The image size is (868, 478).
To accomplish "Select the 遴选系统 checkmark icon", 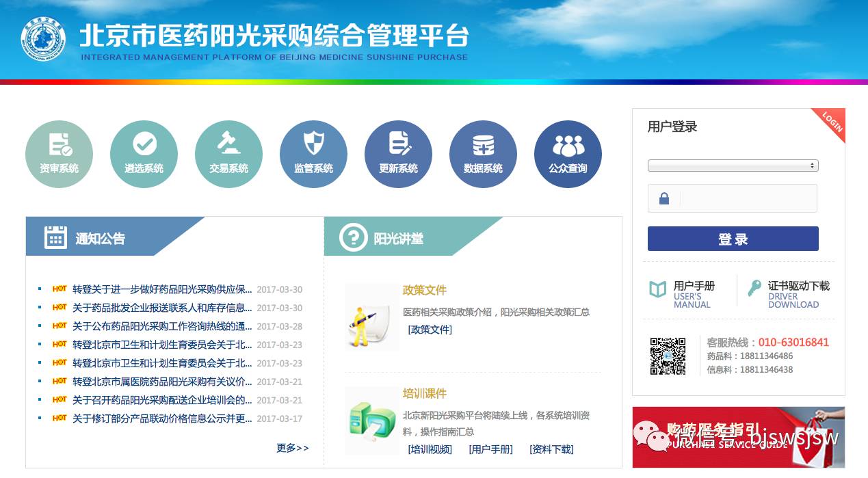I will tap(144, 153).
